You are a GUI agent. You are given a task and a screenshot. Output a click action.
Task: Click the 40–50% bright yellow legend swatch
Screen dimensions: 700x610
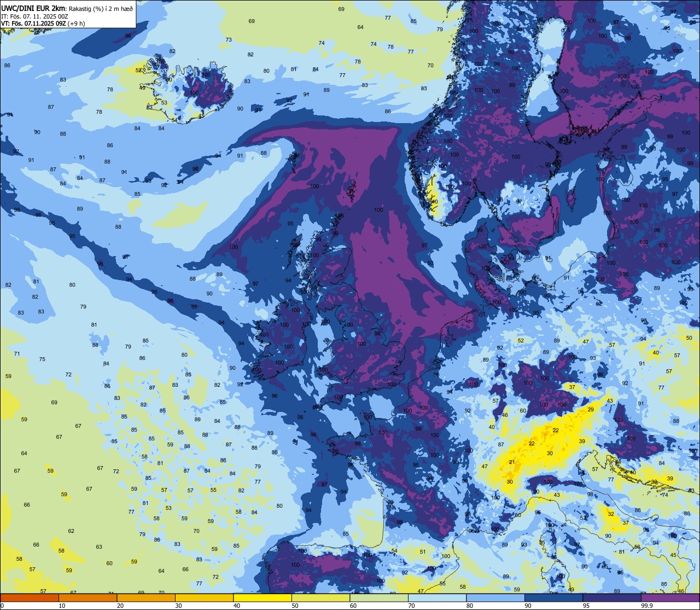[262, 597]
